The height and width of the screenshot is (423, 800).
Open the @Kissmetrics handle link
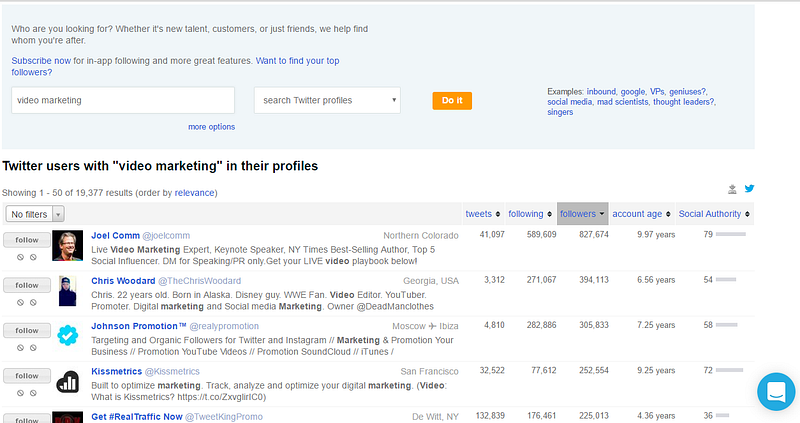coord(172,371)
